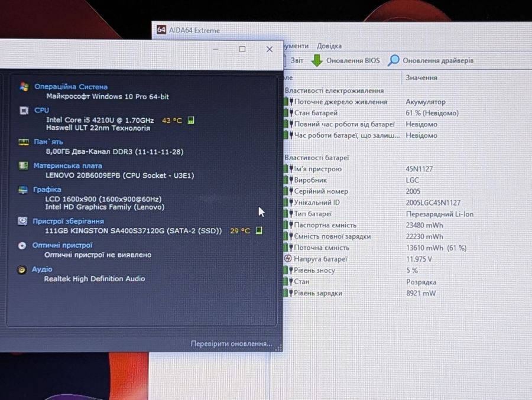Viewport: 532px width, 400px height.
Task: Click the battery icon beside Стан батарей
Action: point(288,113)
